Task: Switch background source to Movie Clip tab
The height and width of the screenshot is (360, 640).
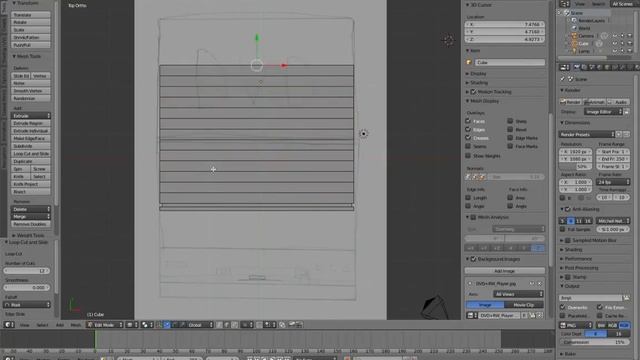Action: pyautogui.click(x=524, y=305)
